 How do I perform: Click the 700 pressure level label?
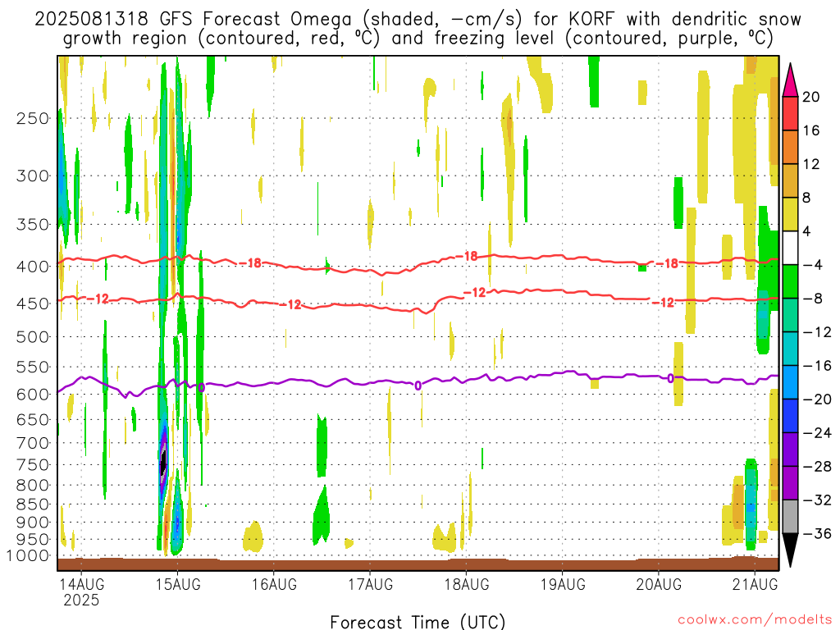point(33,443)
